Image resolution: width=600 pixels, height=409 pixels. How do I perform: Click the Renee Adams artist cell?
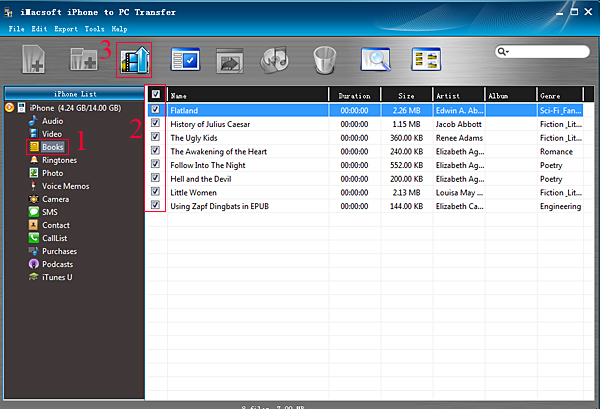click(459, 138)
